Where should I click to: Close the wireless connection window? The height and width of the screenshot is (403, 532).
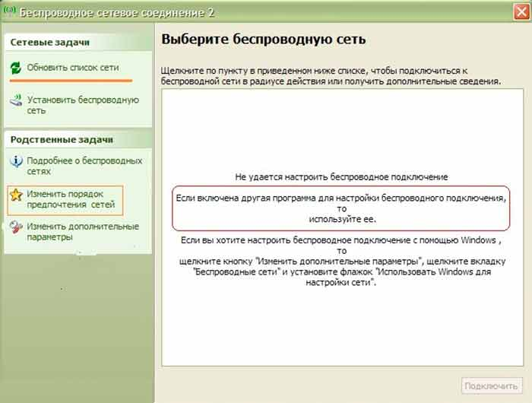pyautogui.click(x=521, y=12)
